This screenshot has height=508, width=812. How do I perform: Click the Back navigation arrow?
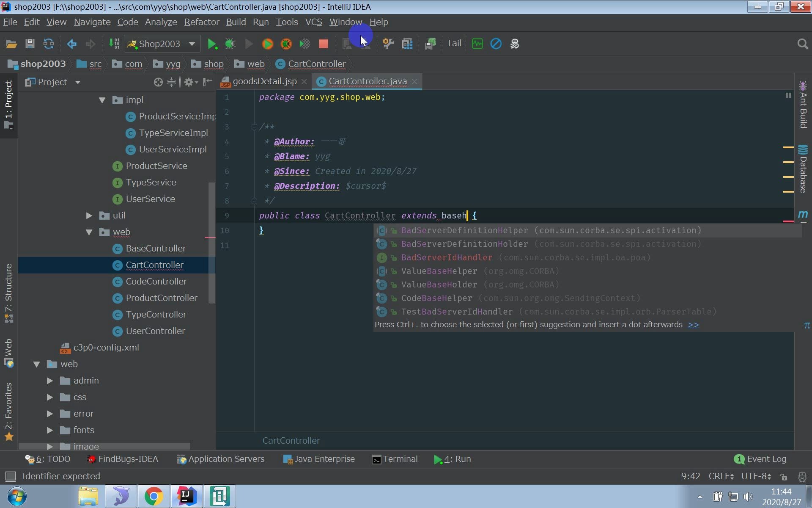(x=71, y=44)
